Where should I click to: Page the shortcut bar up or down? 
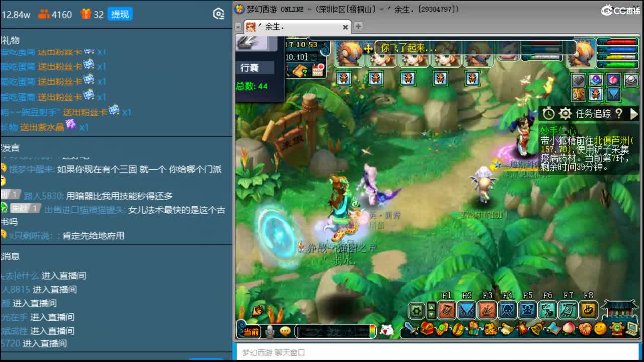[431, 311]
